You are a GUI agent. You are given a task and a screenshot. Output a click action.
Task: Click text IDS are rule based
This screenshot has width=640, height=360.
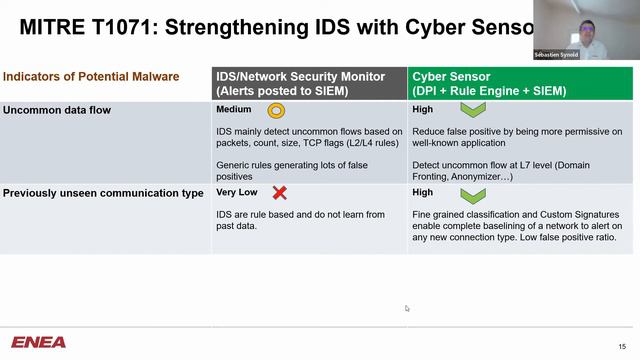pyautogui.click(x=300, y=220)
